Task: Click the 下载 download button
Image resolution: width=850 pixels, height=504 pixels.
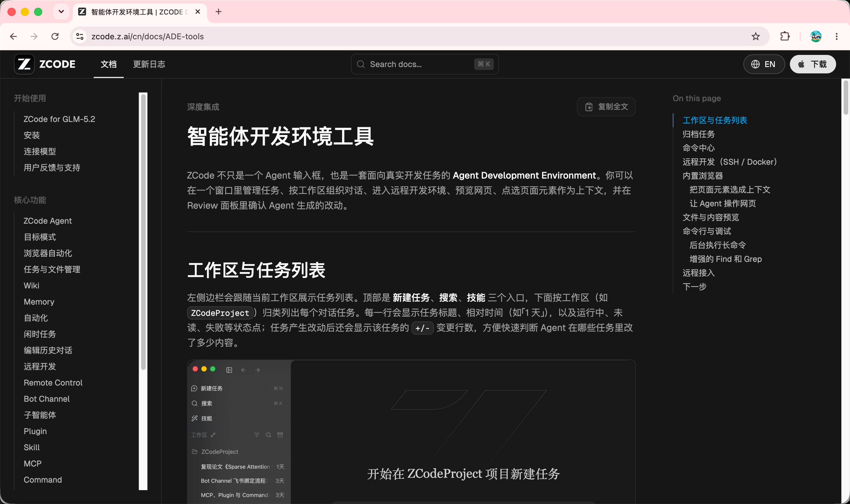Action: point(813,64)
